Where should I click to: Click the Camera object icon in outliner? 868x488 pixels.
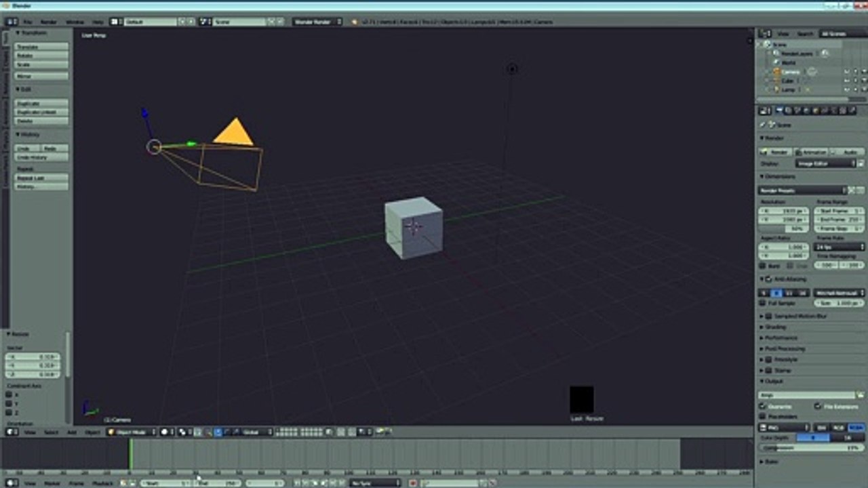coord(776,72)
